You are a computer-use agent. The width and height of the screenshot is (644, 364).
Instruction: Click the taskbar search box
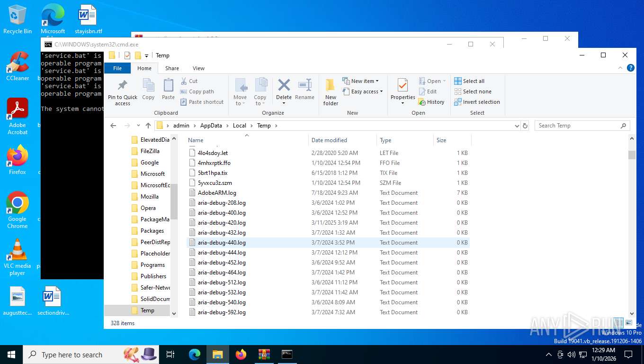click(x=90, y=355)
